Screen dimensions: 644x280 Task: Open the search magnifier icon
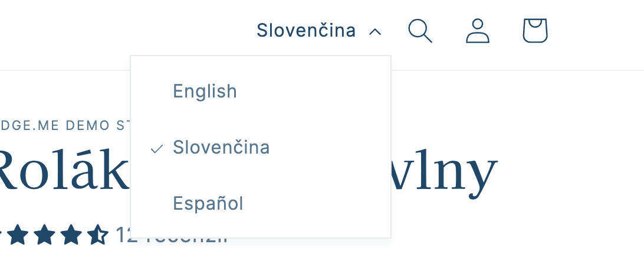420,31
